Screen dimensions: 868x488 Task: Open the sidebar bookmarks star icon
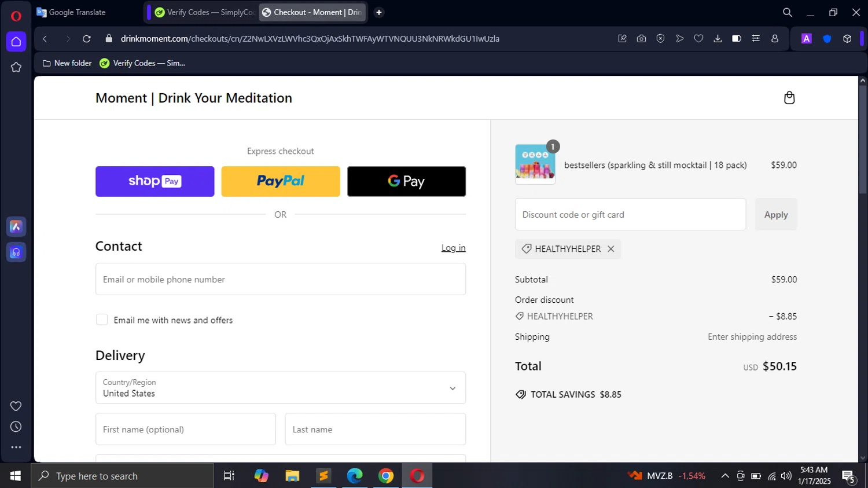(16, 67)
